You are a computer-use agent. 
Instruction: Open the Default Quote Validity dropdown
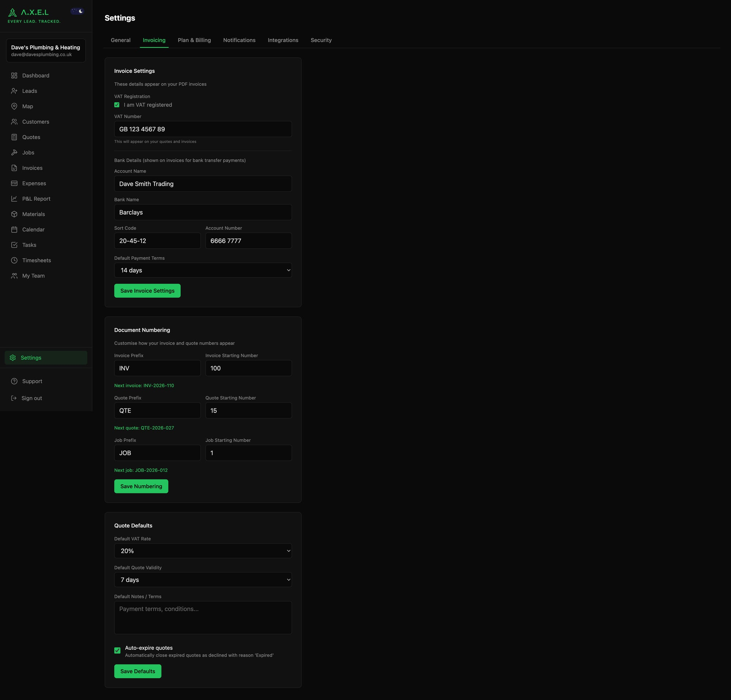point(203,580)
